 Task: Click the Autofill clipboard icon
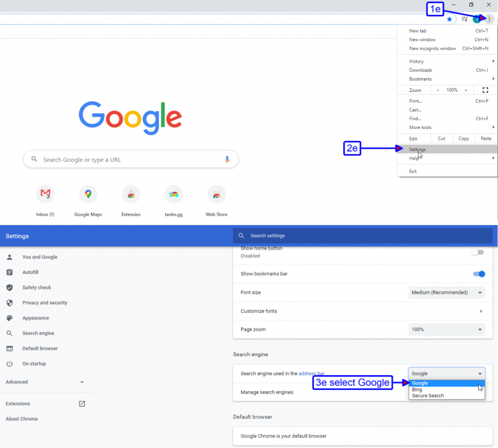[x=10, y=272]
